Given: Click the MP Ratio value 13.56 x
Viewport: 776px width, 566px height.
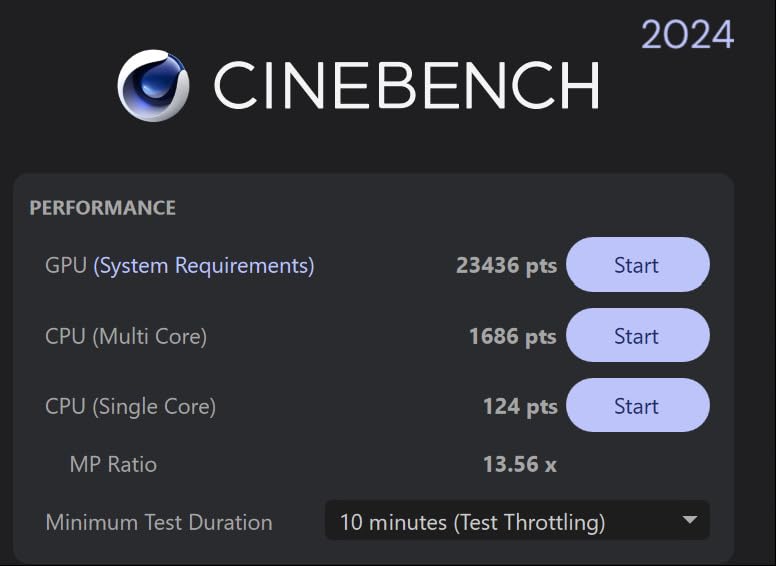Looking at the screenshot, I should pyautogui.click(x=519, y=464).
